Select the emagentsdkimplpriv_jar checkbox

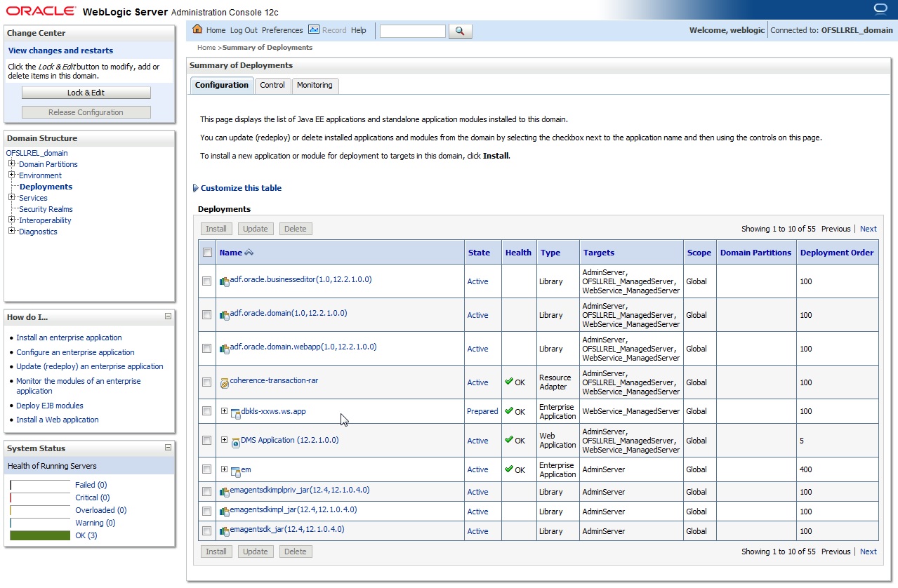[x=206, y=491]
